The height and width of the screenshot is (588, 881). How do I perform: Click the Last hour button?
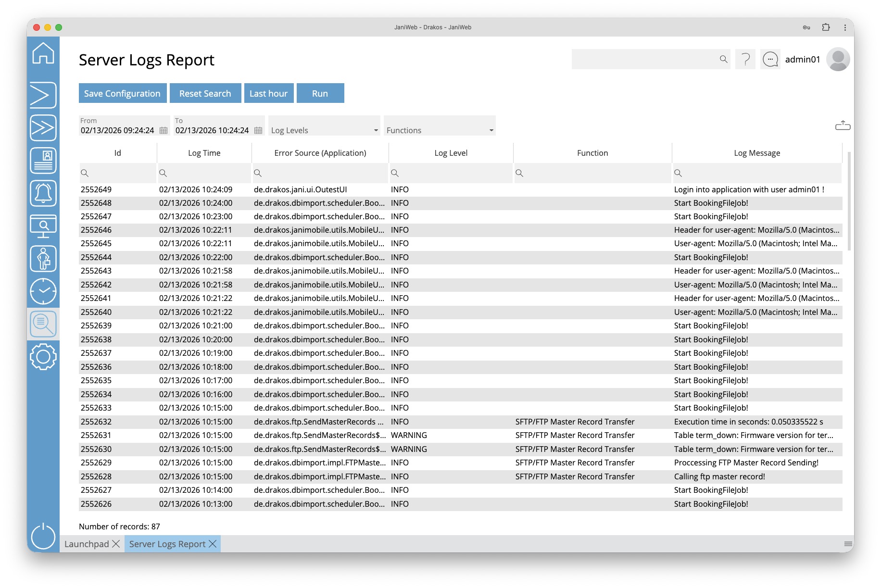268,93
